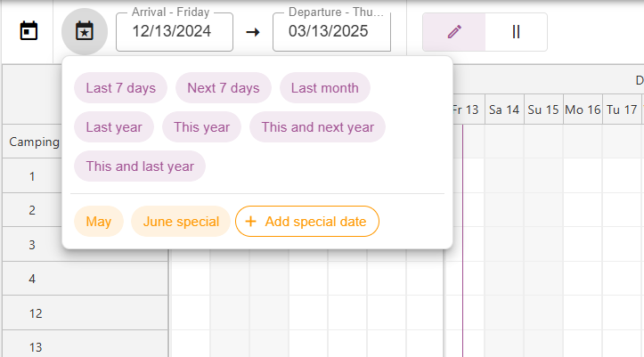Apply This and next year range
The image size is (644, 357).
317,127
